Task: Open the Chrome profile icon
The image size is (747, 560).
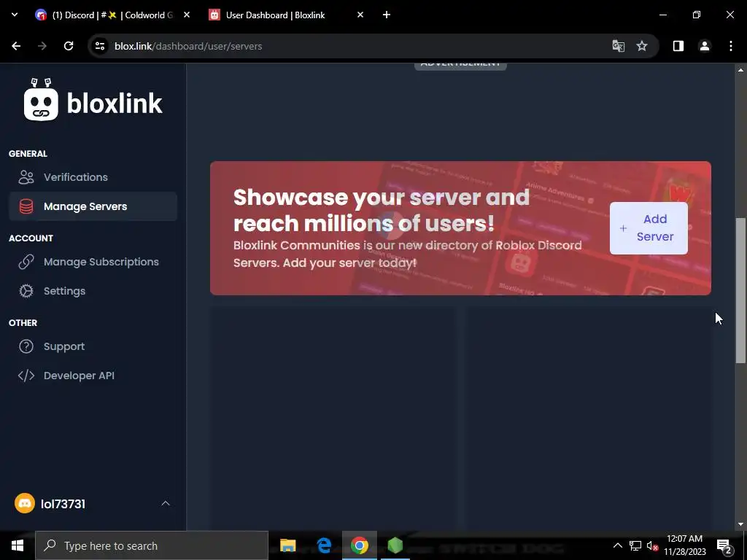Action: pos(705,46)
